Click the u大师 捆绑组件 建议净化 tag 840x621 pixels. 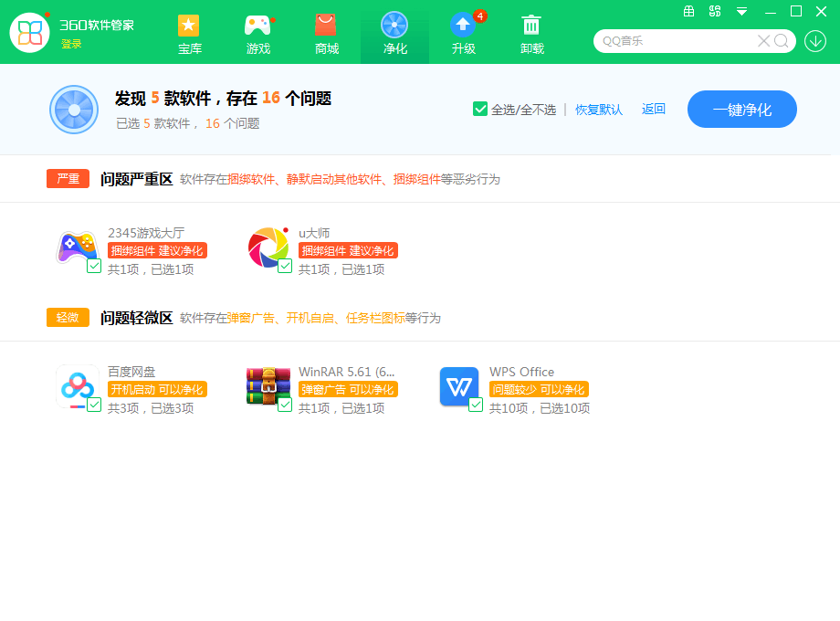(348, 251)
